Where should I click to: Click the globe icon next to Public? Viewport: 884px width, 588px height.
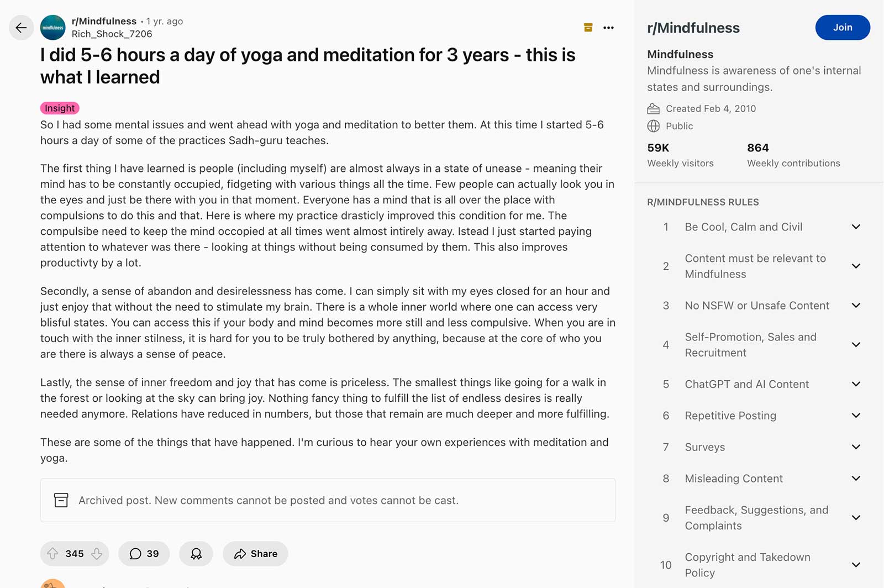[653, 126]
